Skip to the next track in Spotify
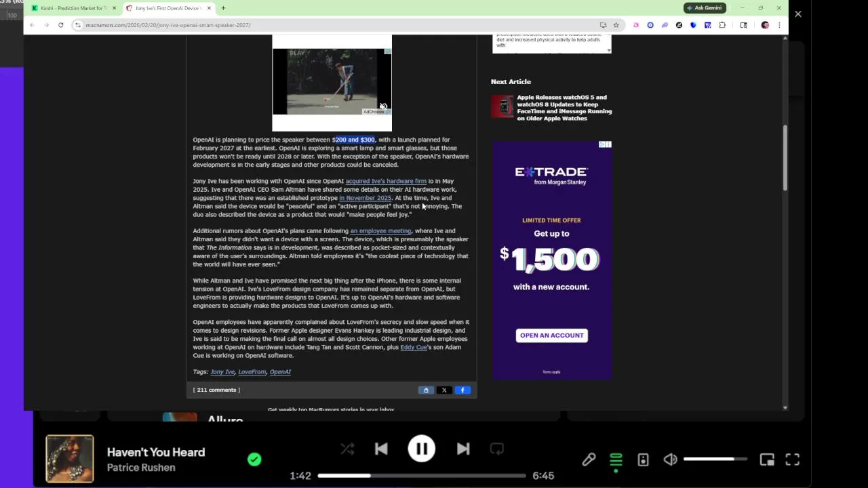This screenshot has width=868, height=488. pos(463,449)
